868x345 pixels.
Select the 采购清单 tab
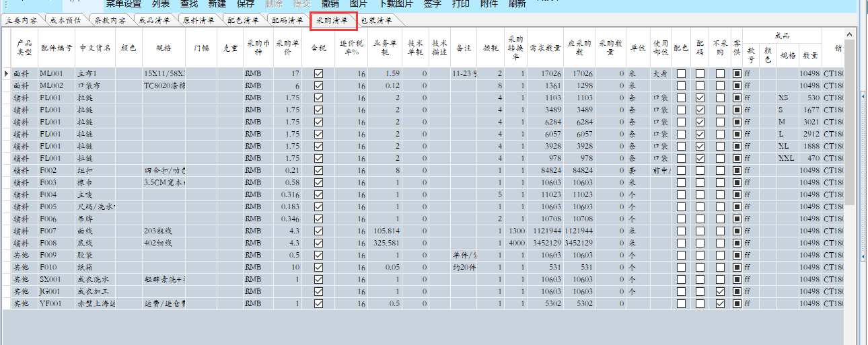pyautogui.click(x=332, y=21)
